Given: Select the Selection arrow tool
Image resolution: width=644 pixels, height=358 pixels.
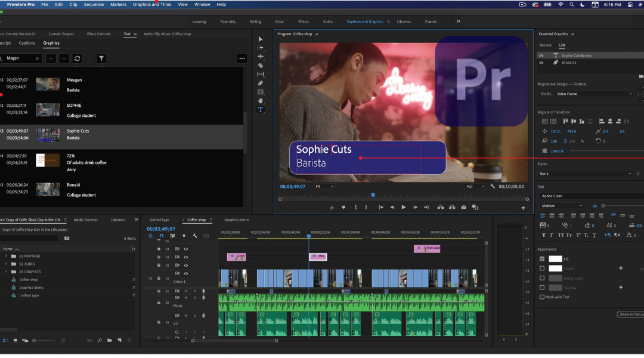Looking at the screenshot, I should click(x=261, y=39).
